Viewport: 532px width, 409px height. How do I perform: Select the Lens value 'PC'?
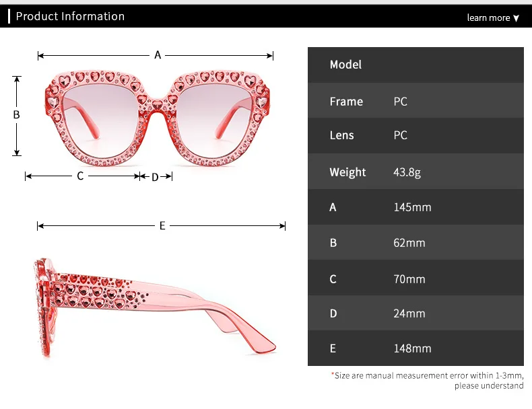coord(401,135)
